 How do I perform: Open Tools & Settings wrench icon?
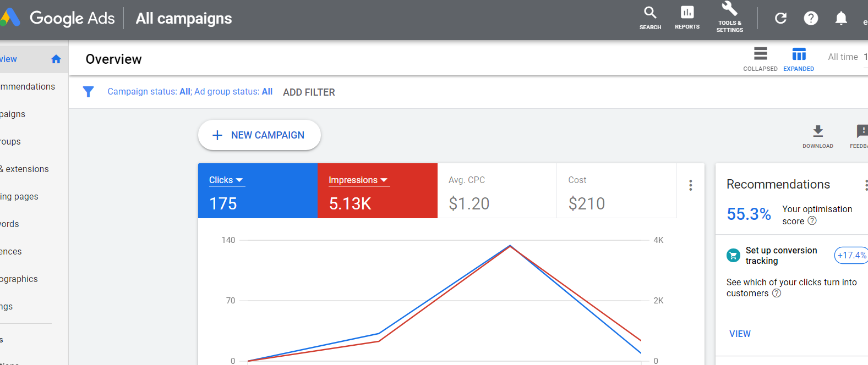pos(729,16)
